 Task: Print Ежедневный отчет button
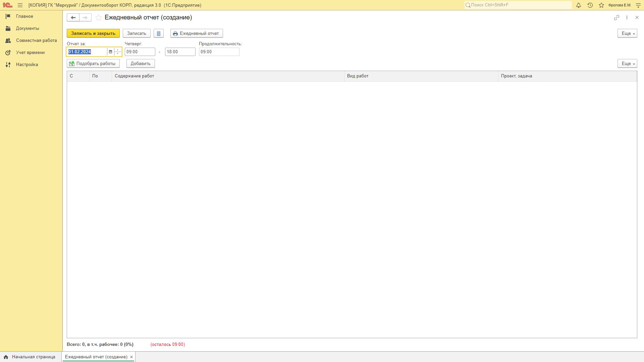[197, 34]
